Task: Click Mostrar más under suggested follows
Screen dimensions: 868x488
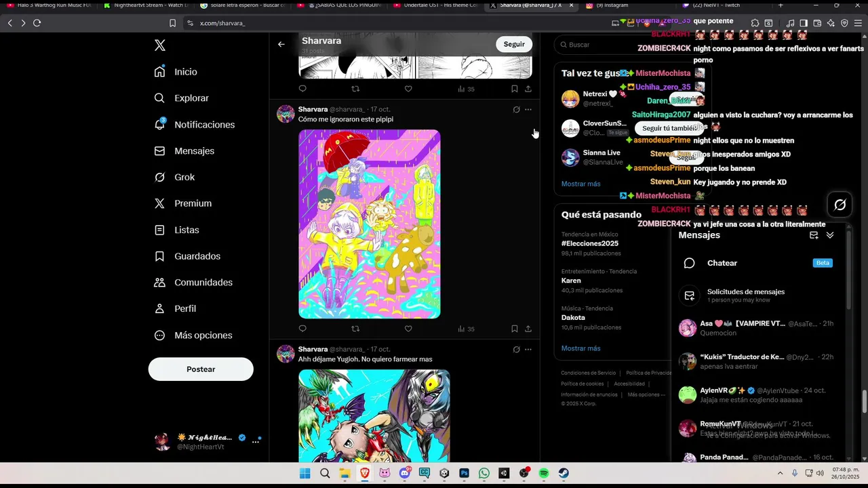Action: tap(580, 184)
